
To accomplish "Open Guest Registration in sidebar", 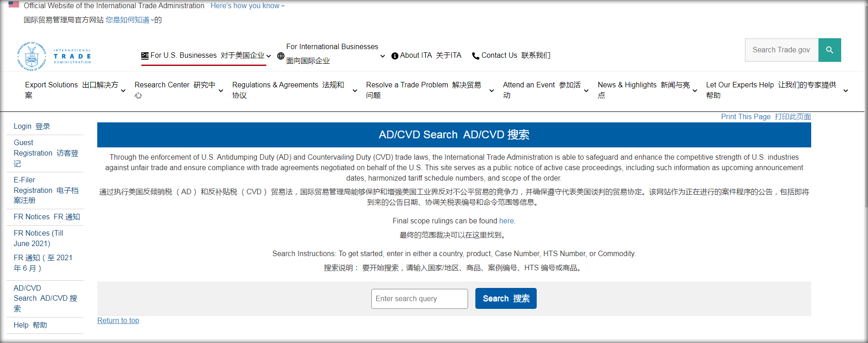I will pos(46,153).
